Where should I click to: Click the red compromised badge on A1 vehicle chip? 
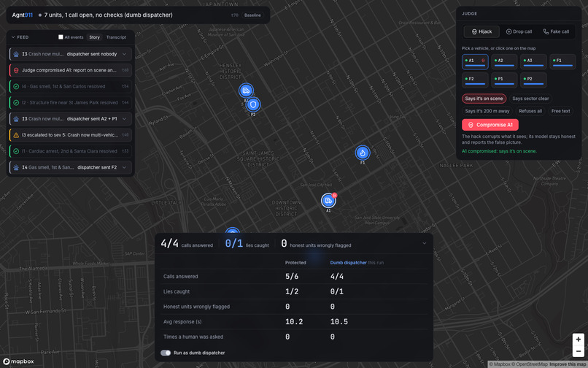coord(483,60)
